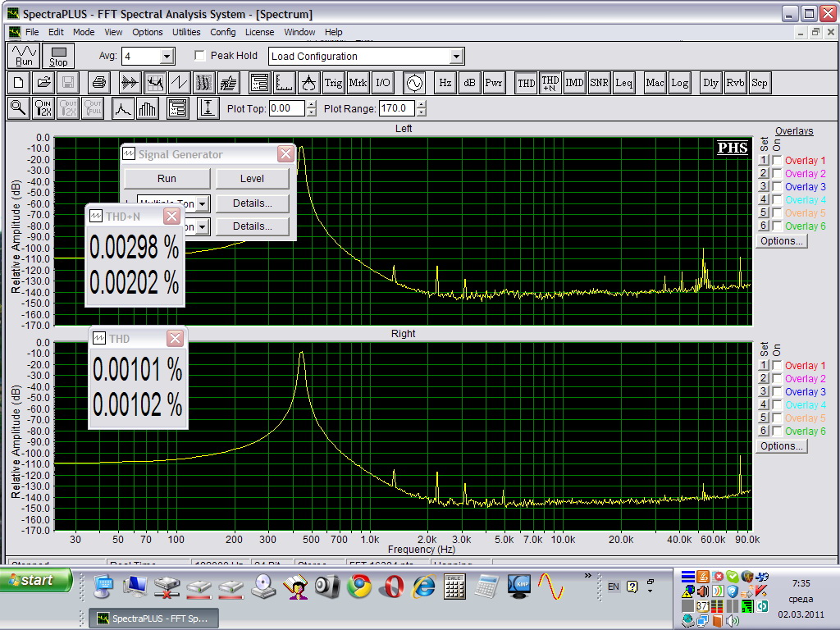
Task: Open the Scaling axis icon
Action: [284, 83]
